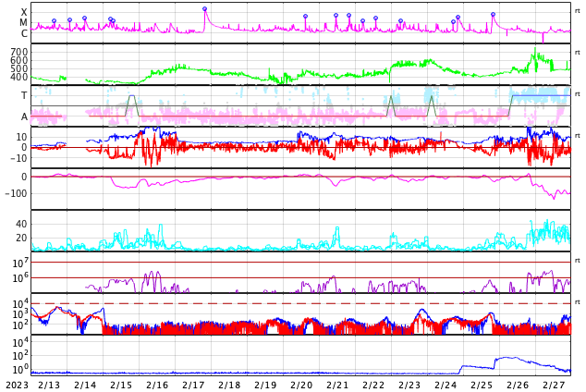The width and height of the screenshot is (586, 392).
Task: Pick the 2/16 date label
Action: pos(157,386)
